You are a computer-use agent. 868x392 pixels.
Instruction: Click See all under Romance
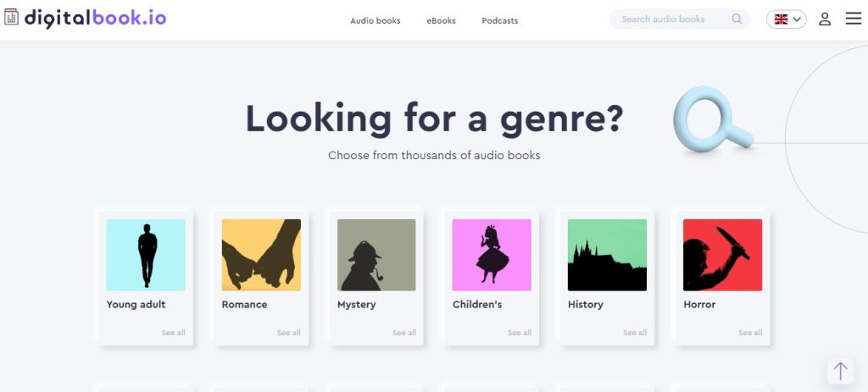(x=288, y=332)
